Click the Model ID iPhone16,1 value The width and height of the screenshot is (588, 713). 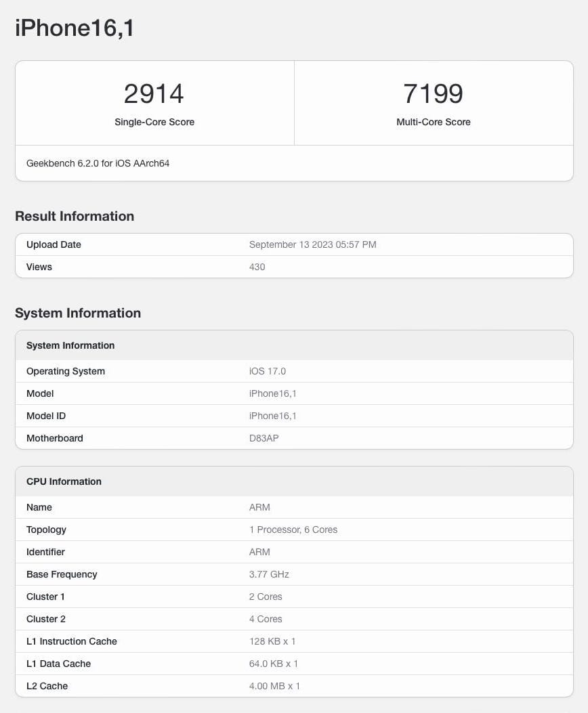coord(273,416)
